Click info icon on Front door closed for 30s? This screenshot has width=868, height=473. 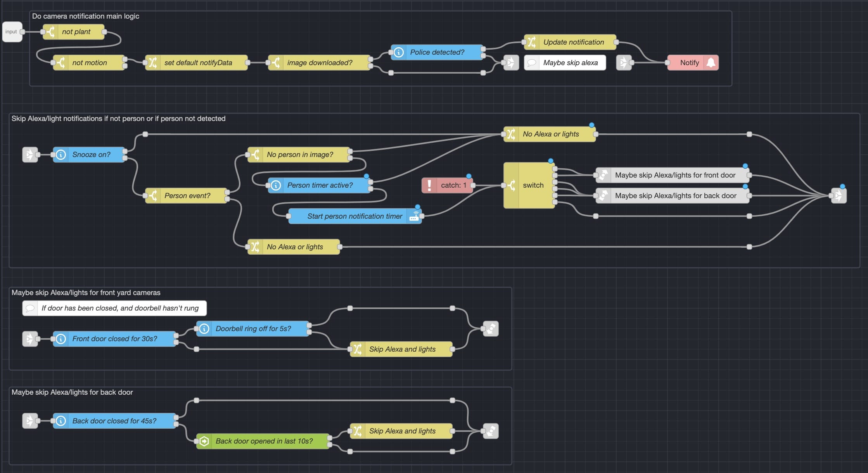[61, 339]
